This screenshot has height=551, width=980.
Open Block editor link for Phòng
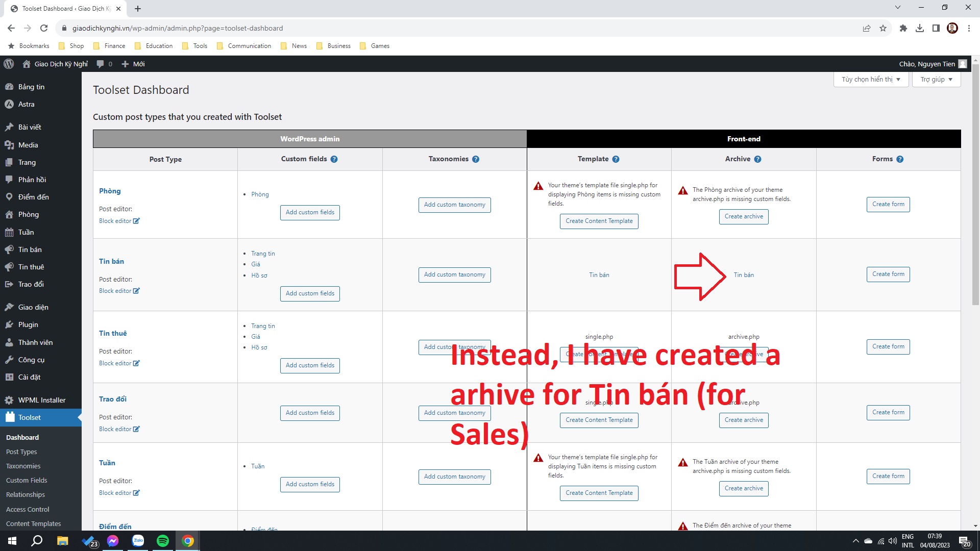point(119,221)
